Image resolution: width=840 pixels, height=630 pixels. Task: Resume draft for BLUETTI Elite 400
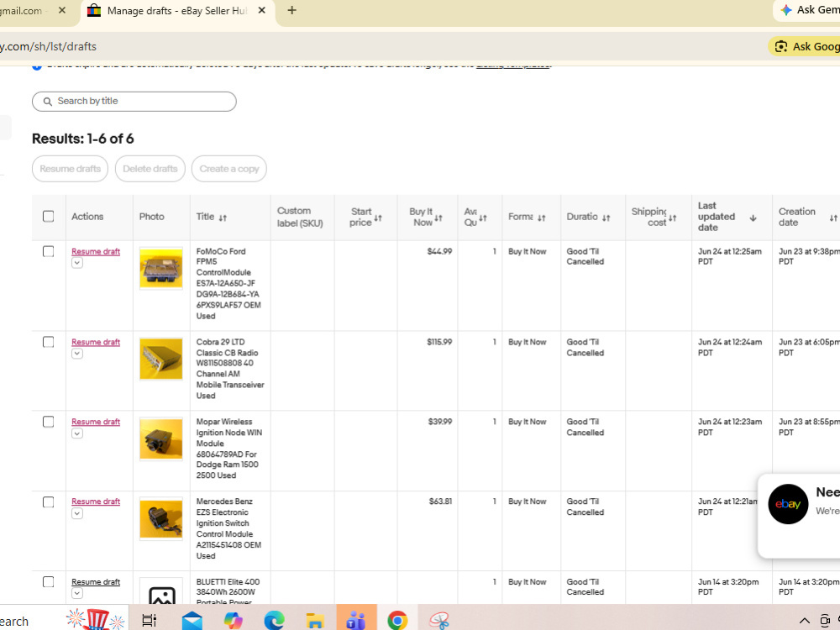click(x=96, y=582)
